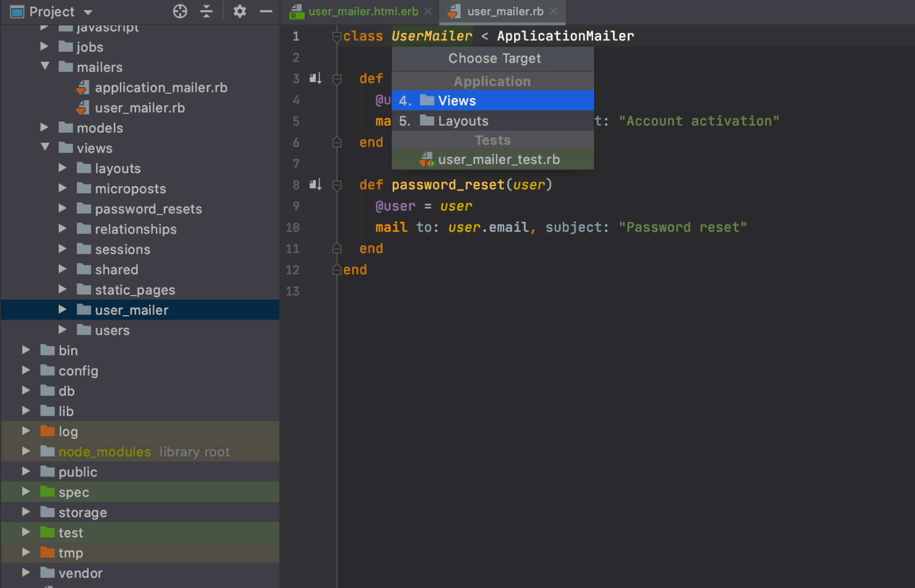Click the ApplicationMailer superclass name
This screenshot has height=588, width=915.
[565, 36]
